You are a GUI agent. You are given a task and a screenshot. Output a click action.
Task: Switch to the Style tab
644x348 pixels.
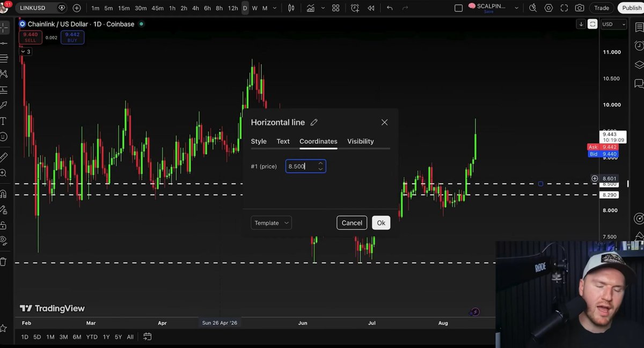259,142
